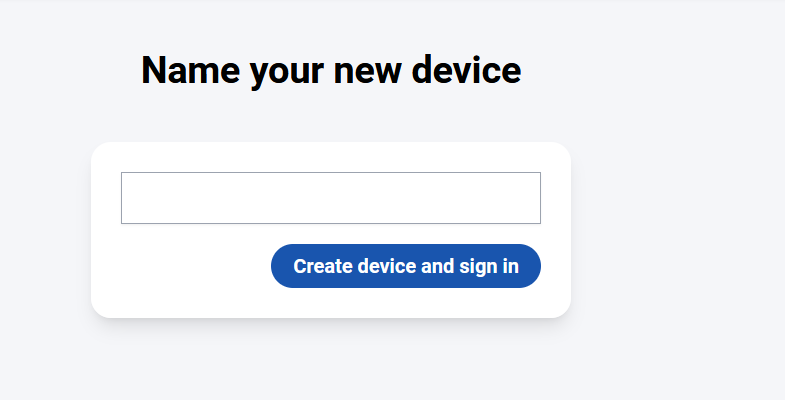The image size is (785, 400).
Task: Click the Name your new device heading
Action: click(x=331, y=71)
